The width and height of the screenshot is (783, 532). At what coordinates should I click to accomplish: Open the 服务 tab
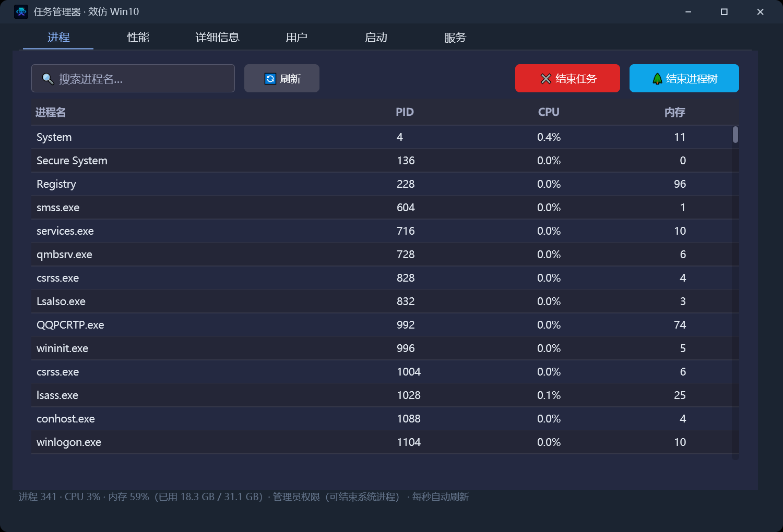pos(455,38)
